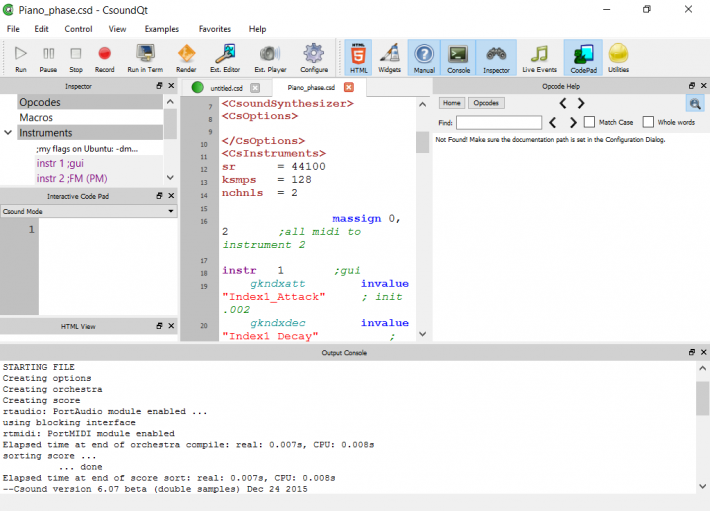Enable the Match Case checkbox
This screenshot has height=511, width=710.
(x=589, y=122)
